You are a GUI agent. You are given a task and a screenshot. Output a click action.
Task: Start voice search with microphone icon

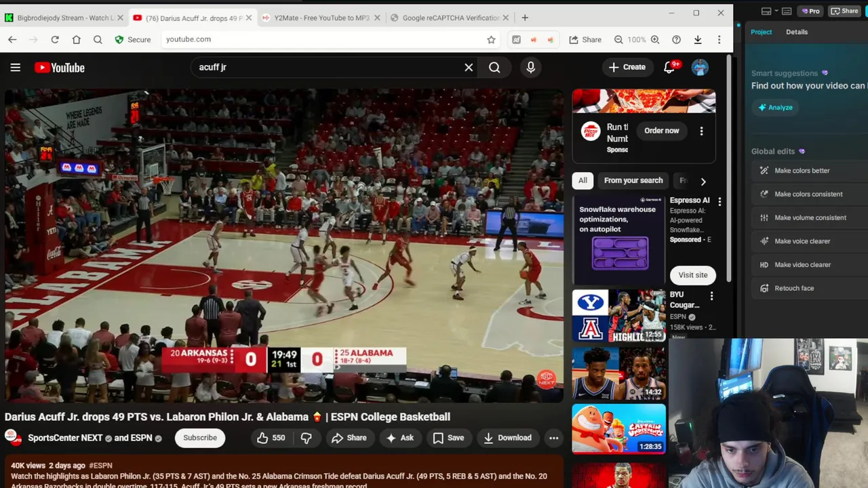tap(530, 67)
